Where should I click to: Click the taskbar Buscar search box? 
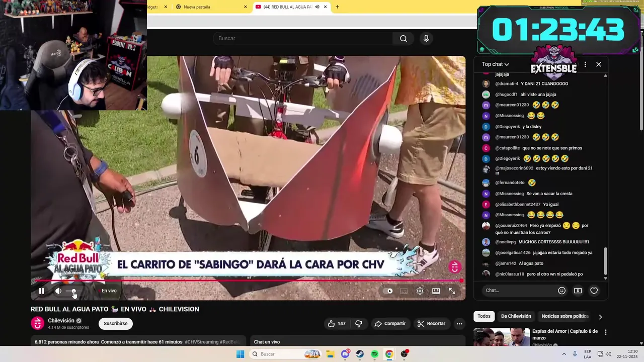click(286, 354)
